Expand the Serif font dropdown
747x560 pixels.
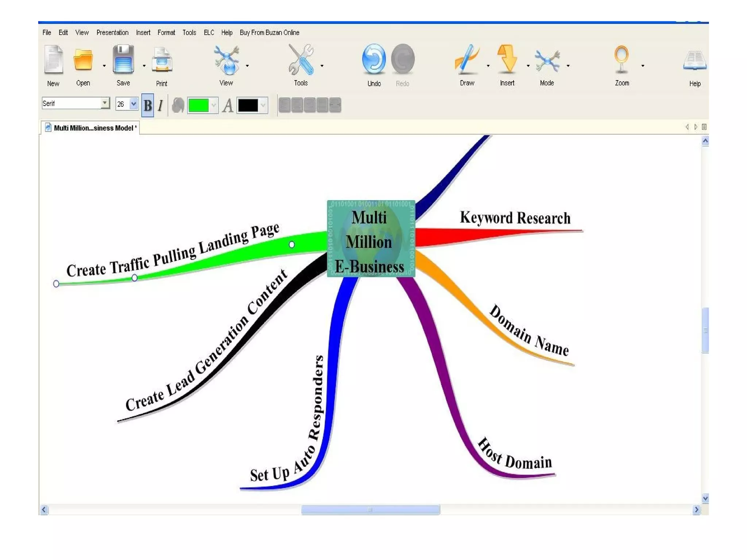(x=105, y=103)
